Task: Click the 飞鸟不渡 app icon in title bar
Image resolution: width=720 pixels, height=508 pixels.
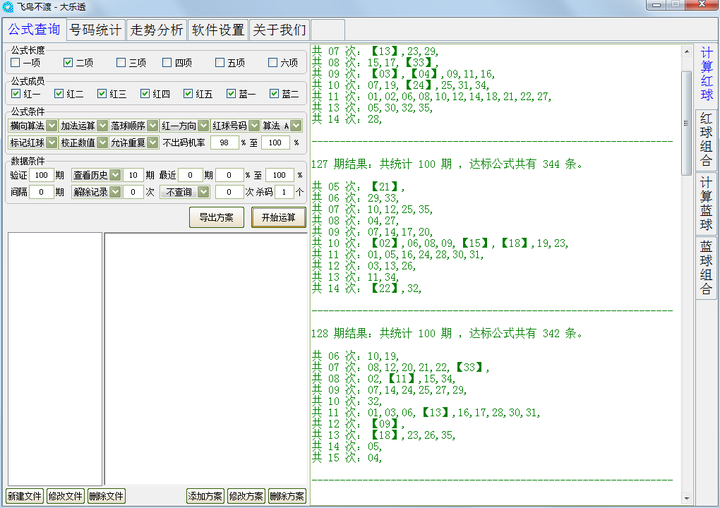Action: click(x=8, y=7)
